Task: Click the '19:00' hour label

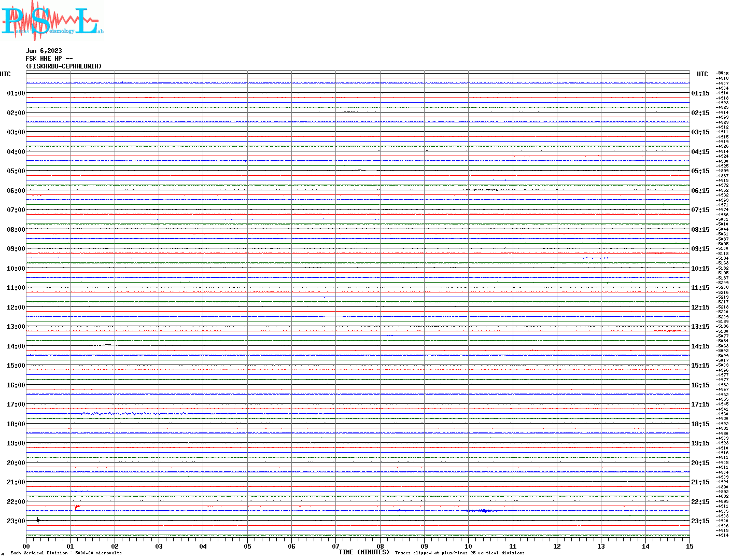Action: click(16, 443)
